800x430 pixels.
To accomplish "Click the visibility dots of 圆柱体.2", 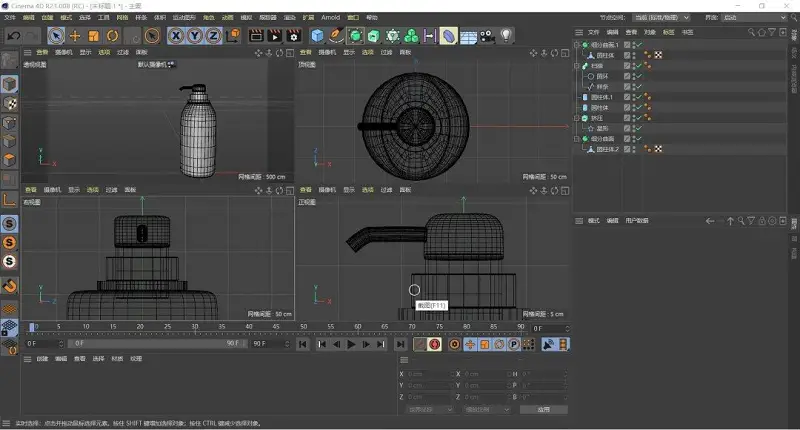I will coord(634,149).
